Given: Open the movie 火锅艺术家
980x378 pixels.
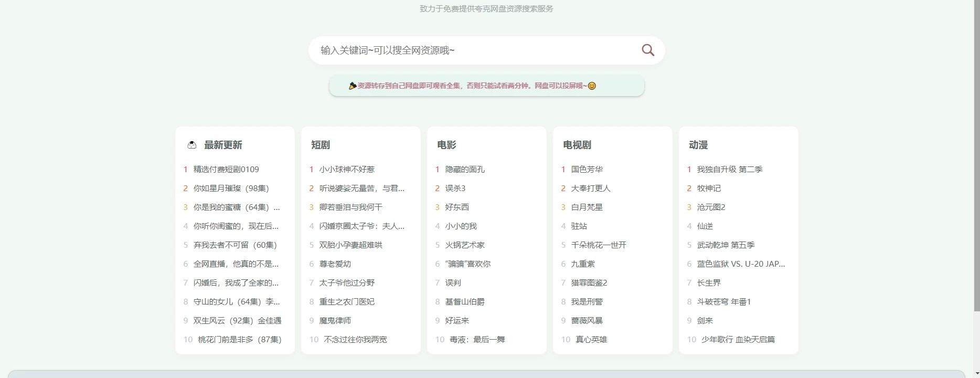Looking at the screenshot, I should coord(465,245).
